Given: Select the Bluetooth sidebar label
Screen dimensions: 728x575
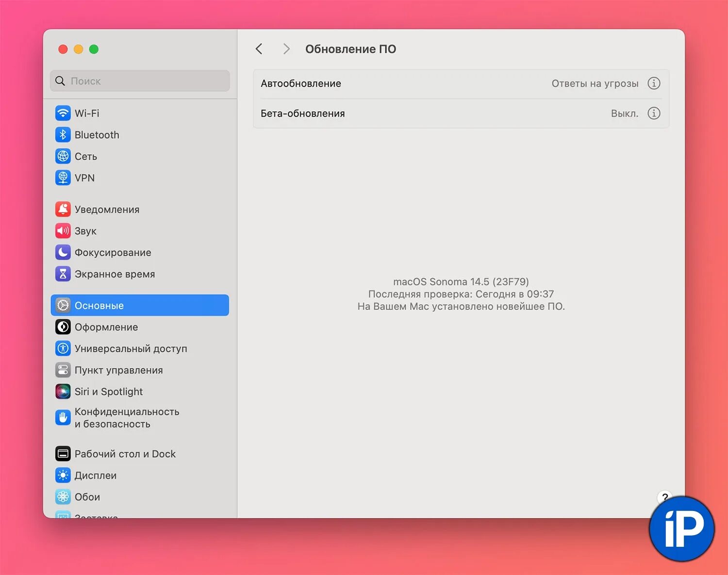Looking at the screenshot, I should click(x=97, y=135).
